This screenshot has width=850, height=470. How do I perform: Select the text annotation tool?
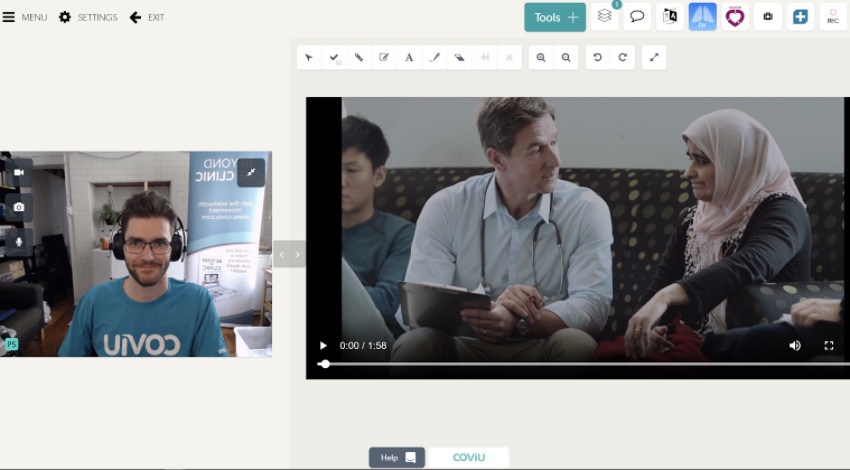click(x=409, y=58)
